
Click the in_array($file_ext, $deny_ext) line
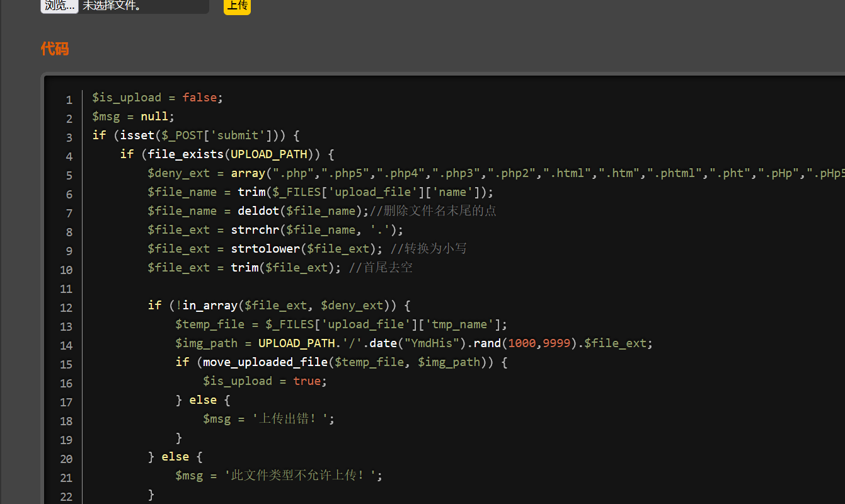click(x=279, y=306)
